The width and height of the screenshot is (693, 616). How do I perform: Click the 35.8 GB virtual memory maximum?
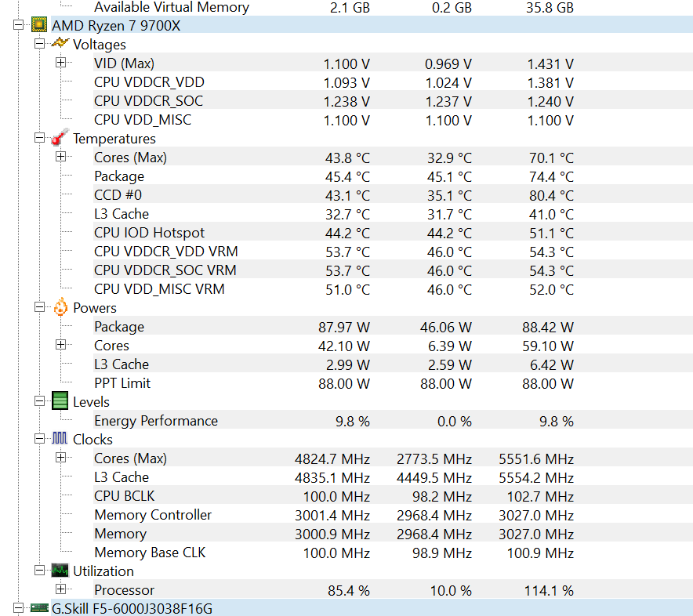(x=550, y=8)
